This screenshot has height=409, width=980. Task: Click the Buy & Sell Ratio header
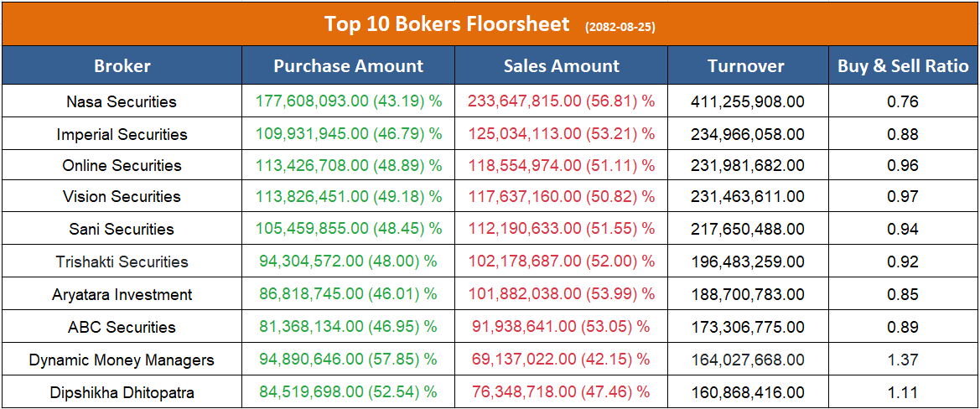tap(903, 66)
